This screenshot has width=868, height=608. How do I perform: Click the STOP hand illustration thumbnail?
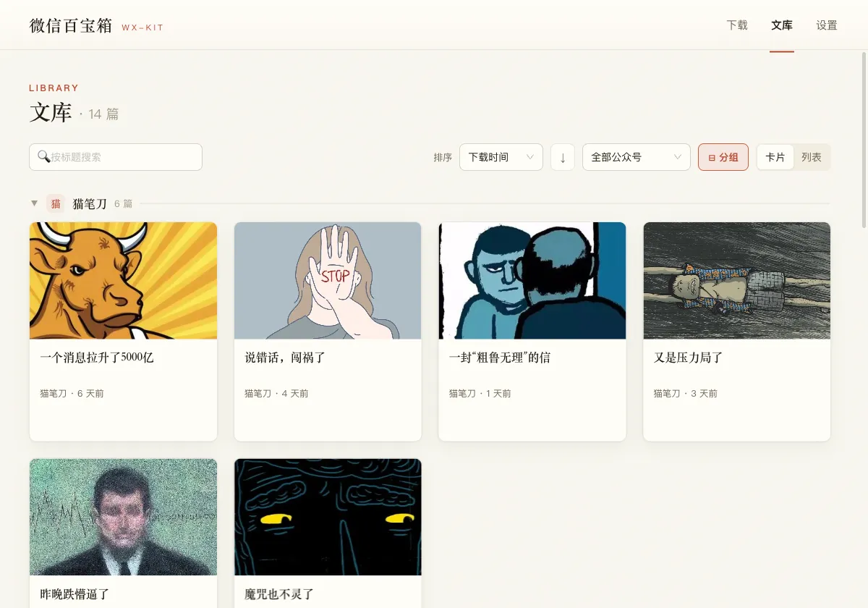coord(328,281)
